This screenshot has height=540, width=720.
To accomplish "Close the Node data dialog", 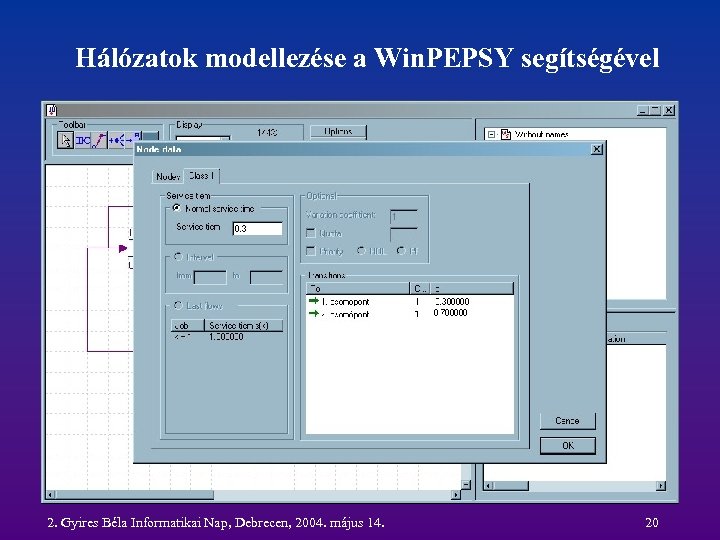I will point(596,149).
